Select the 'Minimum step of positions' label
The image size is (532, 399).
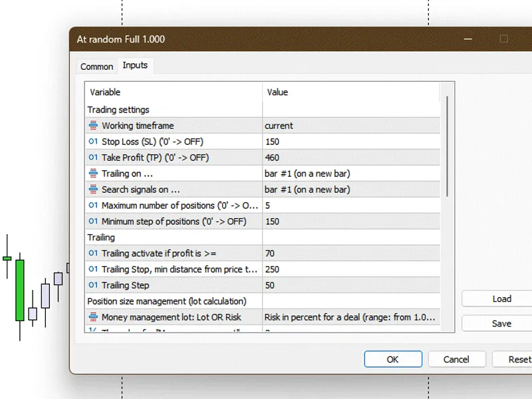(x=174, y=221)
